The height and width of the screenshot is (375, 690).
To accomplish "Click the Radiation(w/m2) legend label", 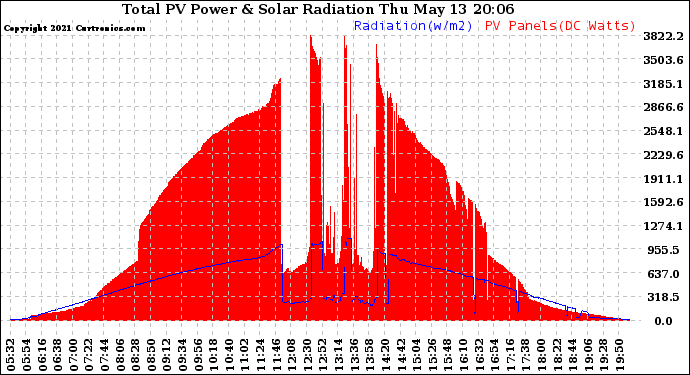I will coord(413,26).
